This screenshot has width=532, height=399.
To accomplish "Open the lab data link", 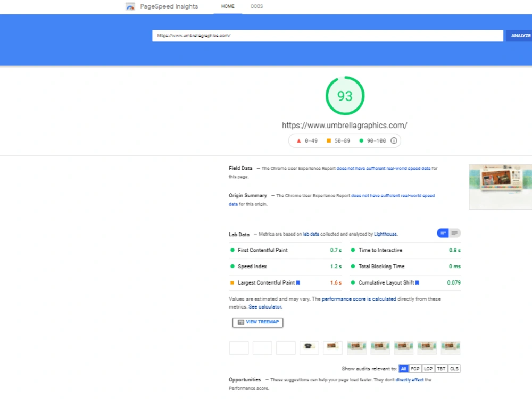I will [x=311, y=234].
